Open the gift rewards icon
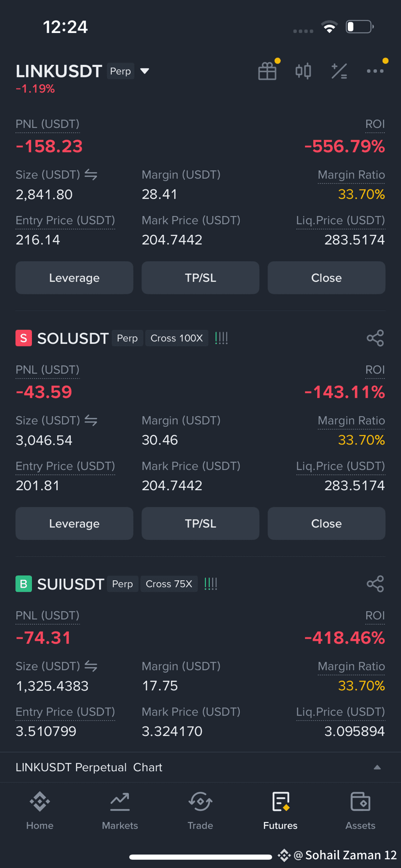 pyautogui.click(x=267, y=71)
